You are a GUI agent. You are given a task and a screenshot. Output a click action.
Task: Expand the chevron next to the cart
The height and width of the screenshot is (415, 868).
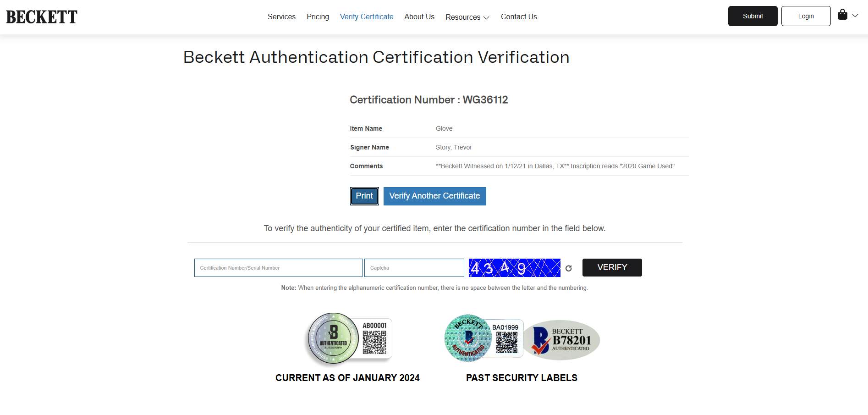tap(855, 16)
